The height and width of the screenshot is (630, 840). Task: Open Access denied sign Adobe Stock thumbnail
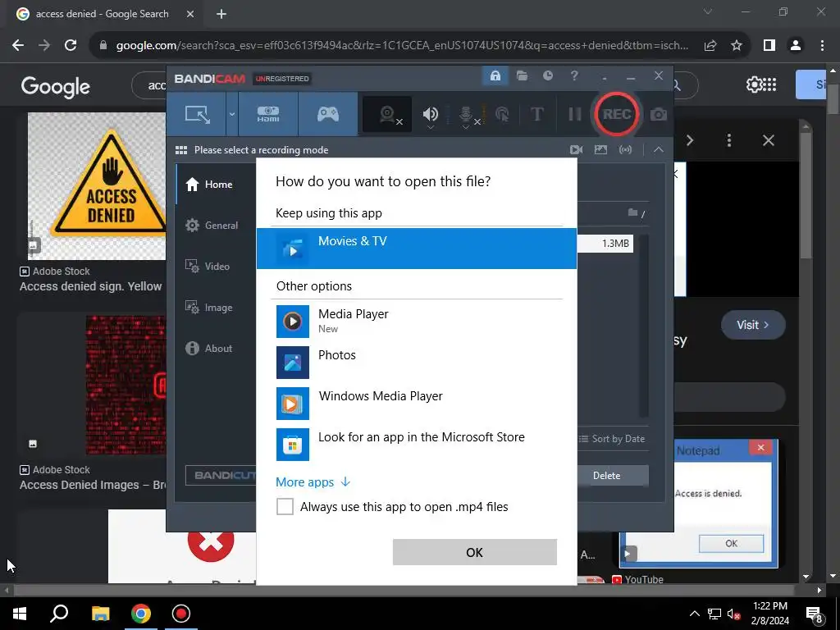pos(97,186)
